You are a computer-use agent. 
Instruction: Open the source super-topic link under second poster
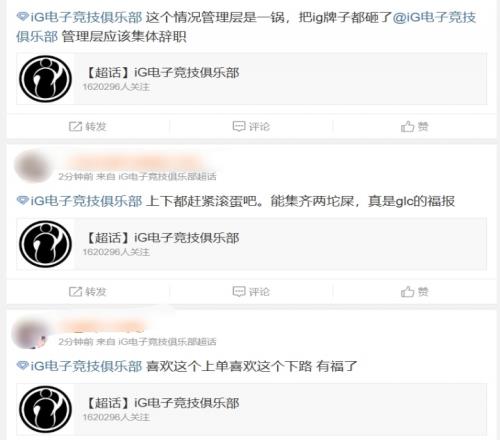pos(167,176)
